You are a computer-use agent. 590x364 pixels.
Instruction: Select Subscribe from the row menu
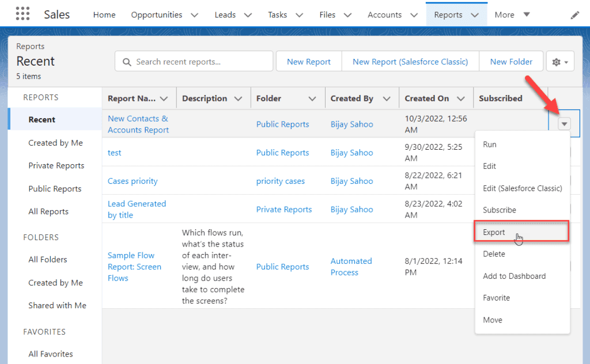(500, 210)
